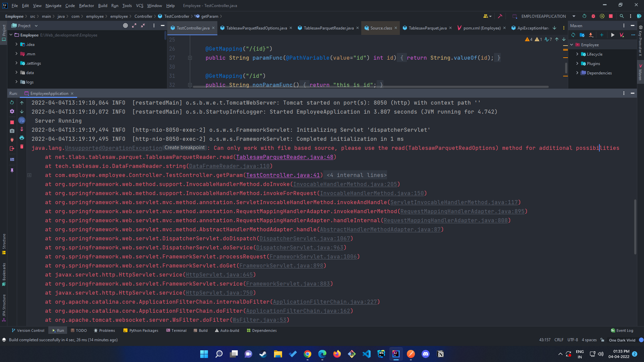The image size is (644, 362).
Task: Click getParam in the navigation breadcrumb
Action: tap(208, 16)
